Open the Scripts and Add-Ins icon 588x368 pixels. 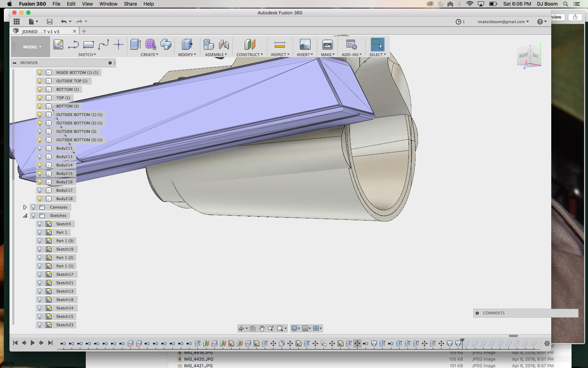click(x=351, y=45)
